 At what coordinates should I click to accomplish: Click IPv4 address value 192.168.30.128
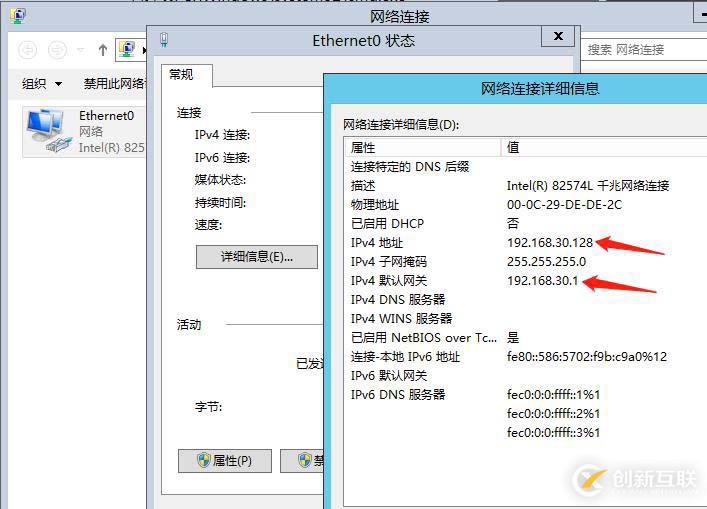550,243
